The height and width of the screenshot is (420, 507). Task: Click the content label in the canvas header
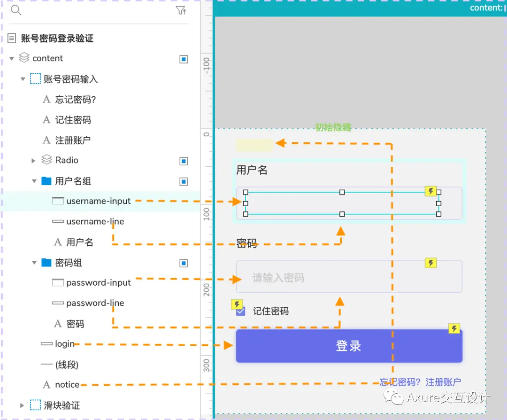[x=486, y=8]
